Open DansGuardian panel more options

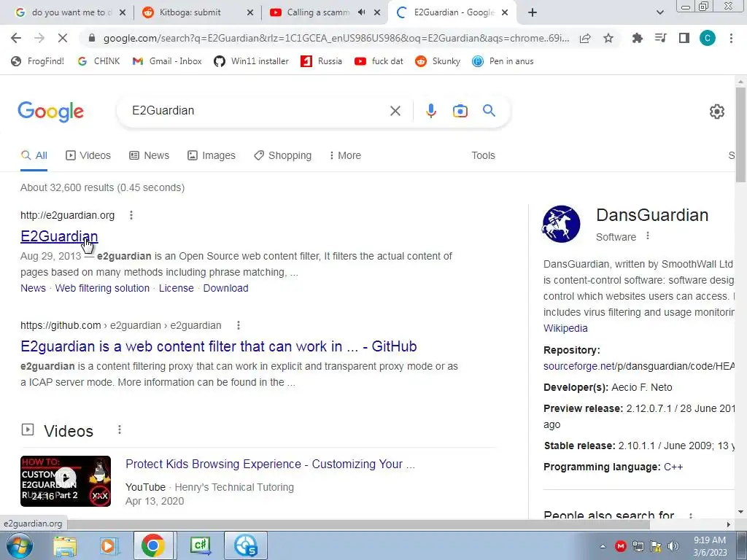pos(648,236)
